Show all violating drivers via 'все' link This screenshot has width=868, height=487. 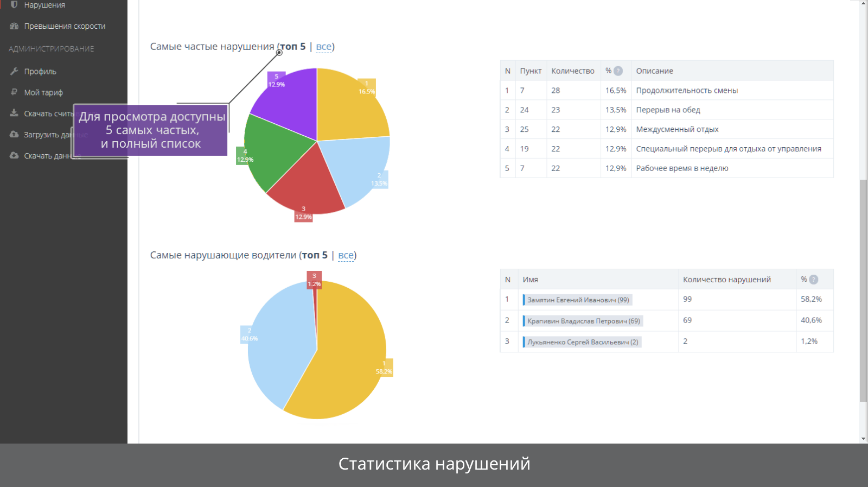point(346,255)
